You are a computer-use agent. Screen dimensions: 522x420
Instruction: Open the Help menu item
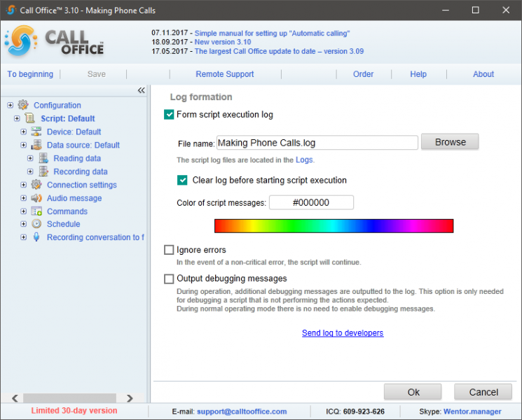coord(418,74)
